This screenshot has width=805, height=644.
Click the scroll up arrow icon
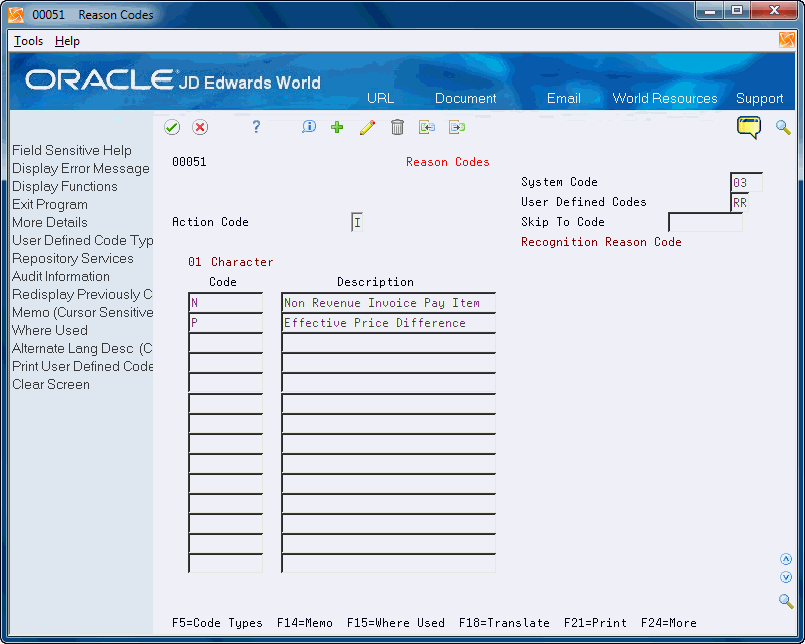[x=786, y=559]
